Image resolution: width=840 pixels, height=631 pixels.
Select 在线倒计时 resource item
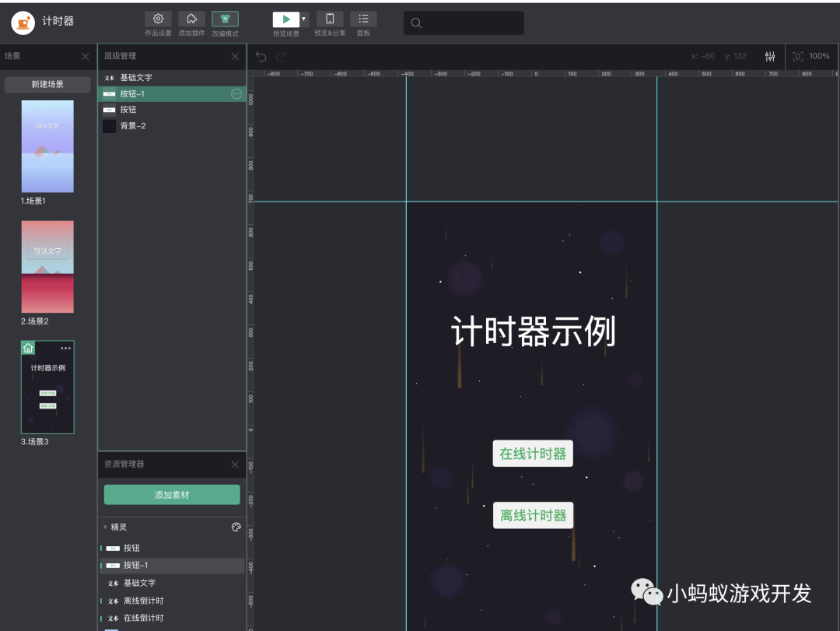(172, 618)
